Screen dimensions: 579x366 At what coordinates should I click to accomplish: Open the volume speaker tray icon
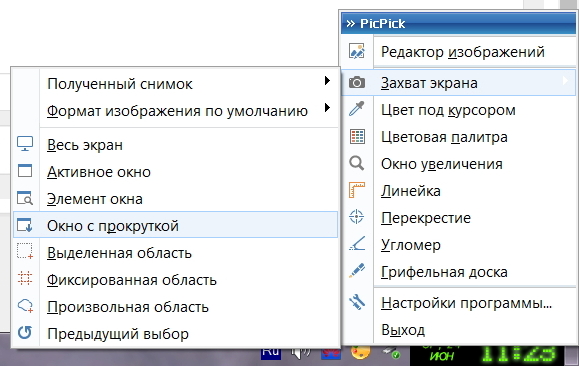(x=301, y=353)
